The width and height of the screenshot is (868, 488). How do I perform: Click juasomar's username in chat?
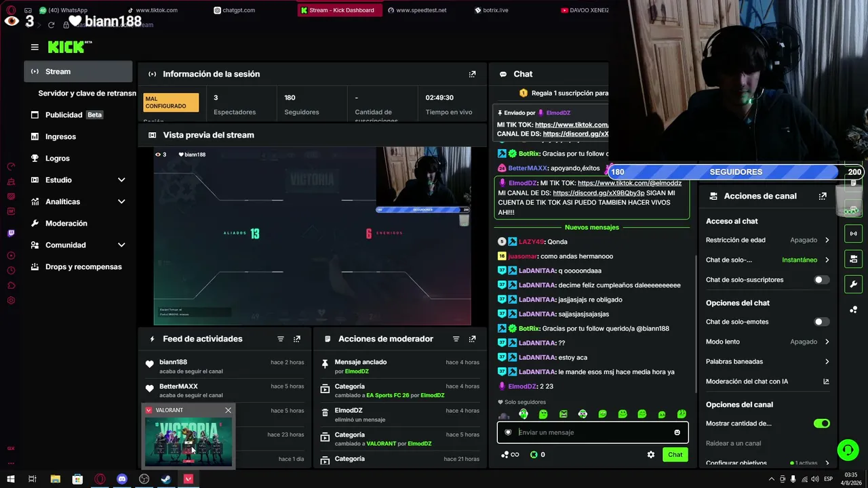(x=523, y=256)
